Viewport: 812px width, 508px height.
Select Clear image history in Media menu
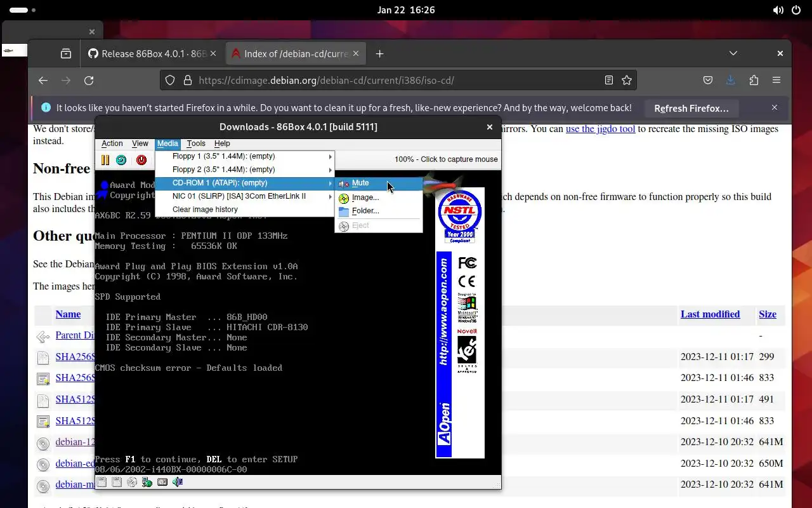click(x=245, y=210)
